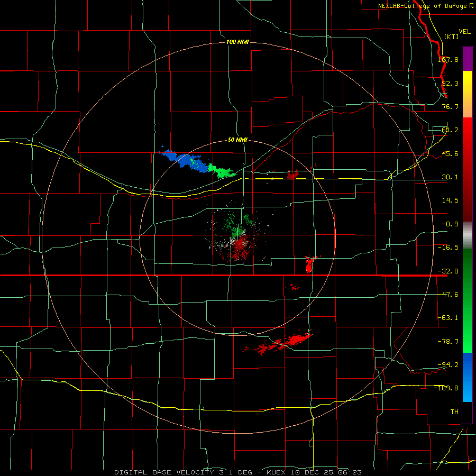Pick the black TH segment of velocity scale
The width and height of the screenshot is (476, 476).
467,412
